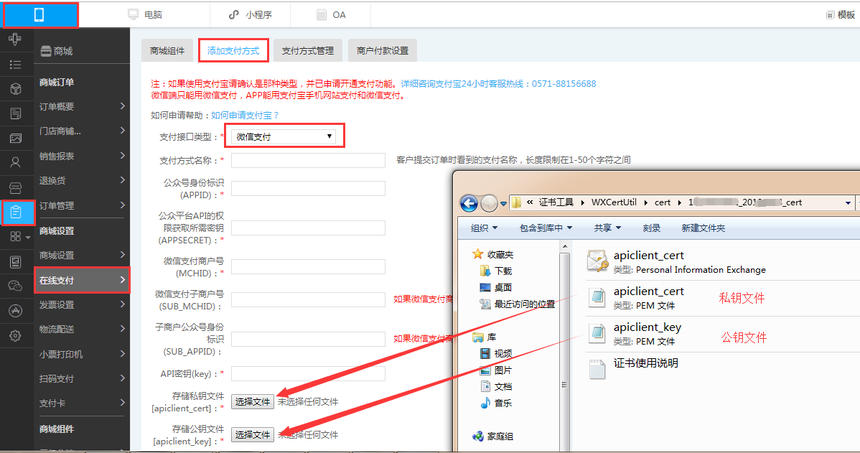Click the Alipay hotline 0571-88156688 link
The height and width of the screenshot is (453, 860).
pos(498,84)
